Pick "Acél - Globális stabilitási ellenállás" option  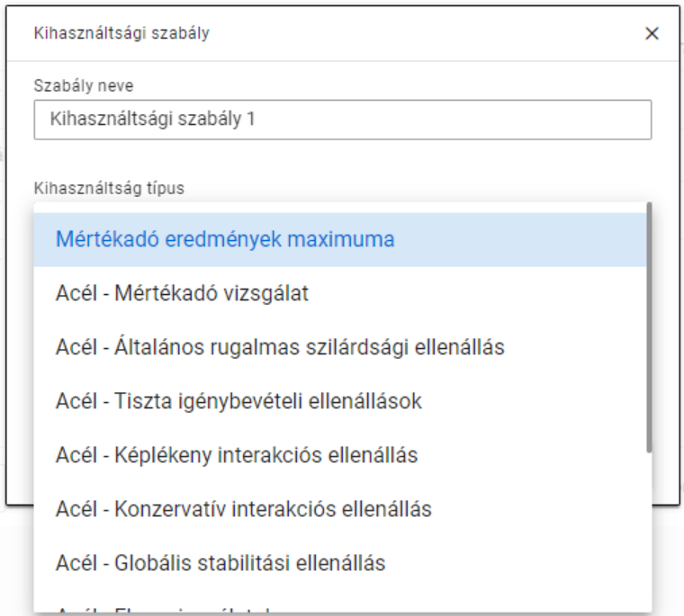pyautogui.click(x=220, y=563)
